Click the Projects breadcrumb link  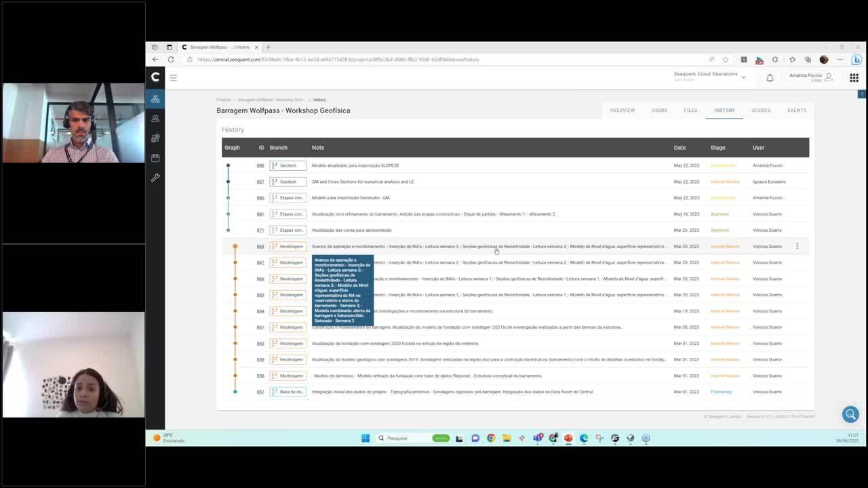click(x=224, y=100)
